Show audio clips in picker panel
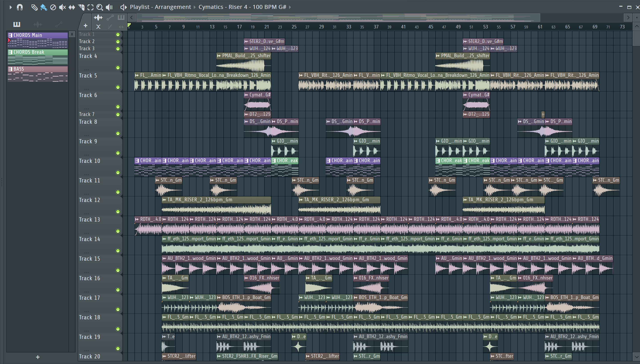This screenshot has height=364, width=640. (x=38, y=24)
